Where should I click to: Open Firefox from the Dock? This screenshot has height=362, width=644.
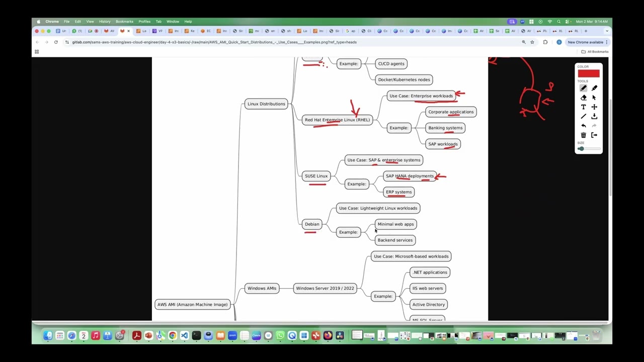tap(328, 335)
